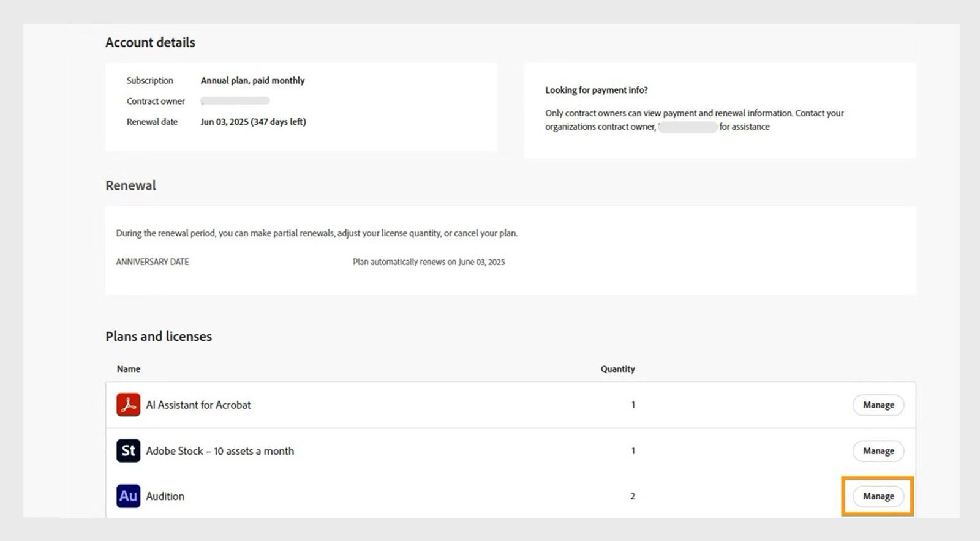Click the Quantity column header
This screenshot has width=980, height=541.
(617, 369)
